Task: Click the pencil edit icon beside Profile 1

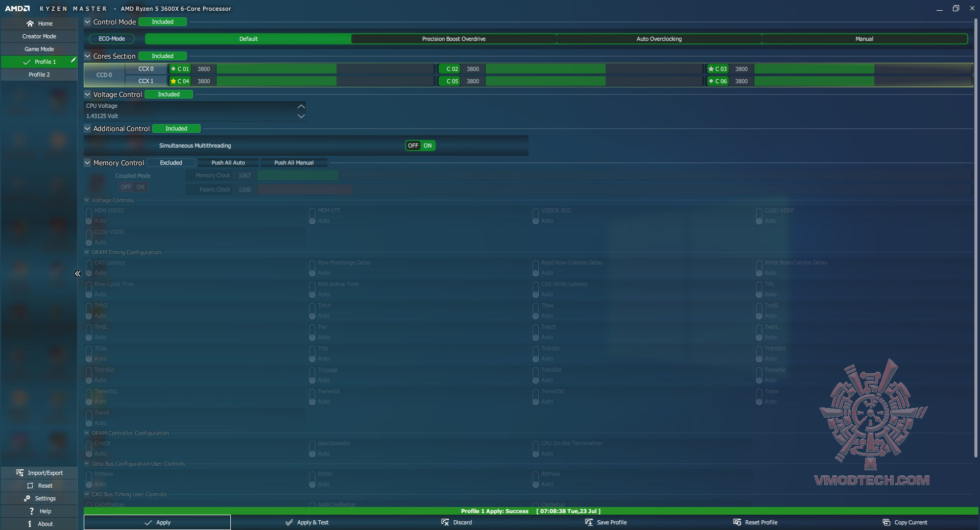Action: pyautogui.click(x=73, y=60)
